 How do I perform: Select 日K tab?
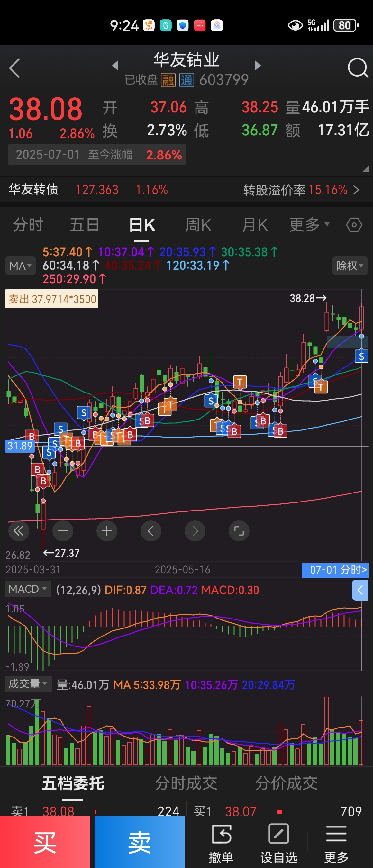tap(142, 225)
